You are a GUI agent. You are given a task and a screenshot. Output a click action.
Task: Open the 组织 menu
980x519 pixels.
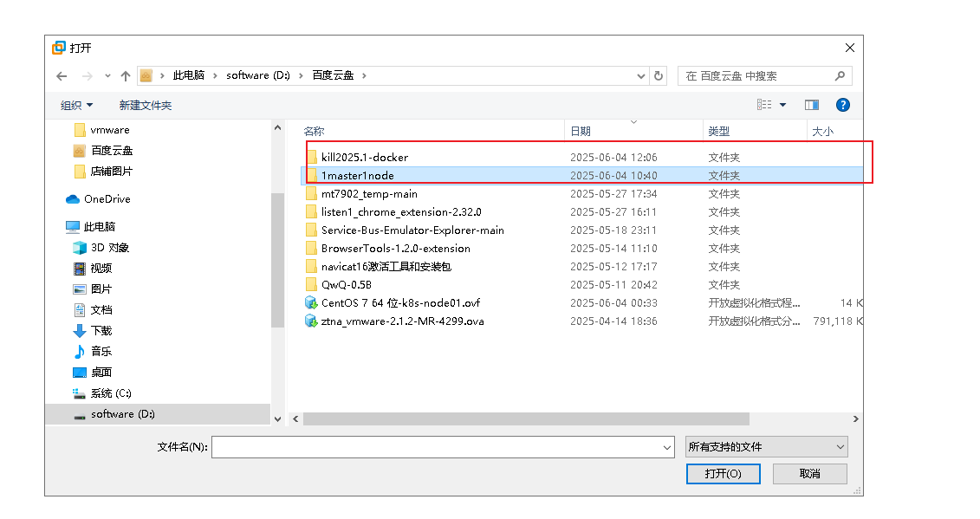coord(76,105)
